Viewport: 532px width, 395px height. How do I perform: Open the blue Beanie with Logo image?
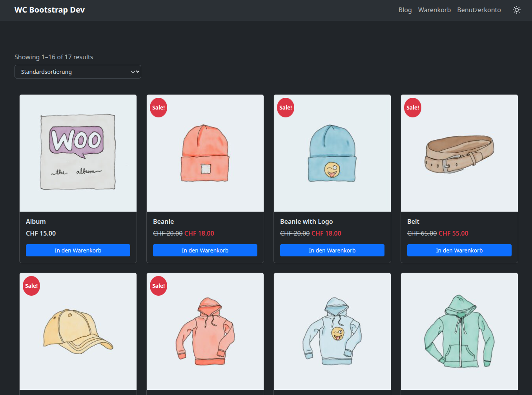tap(332, 153)
